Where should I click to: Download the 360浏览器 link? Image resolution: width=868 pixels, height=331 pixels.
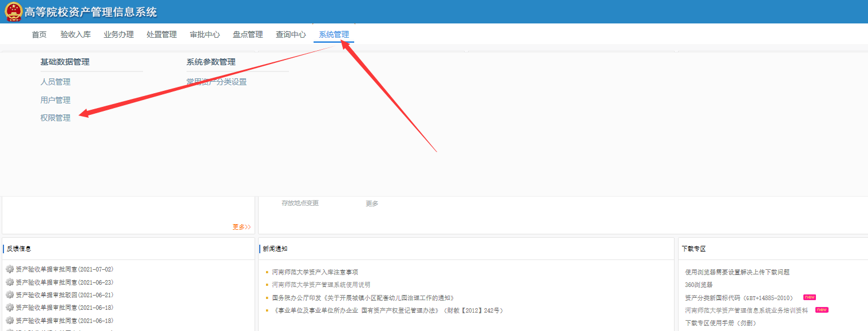(699, 285)
